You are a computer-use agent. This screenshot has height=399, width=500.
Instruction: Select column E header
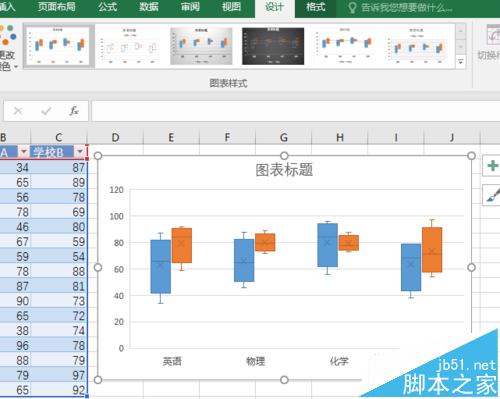[171, 137]
